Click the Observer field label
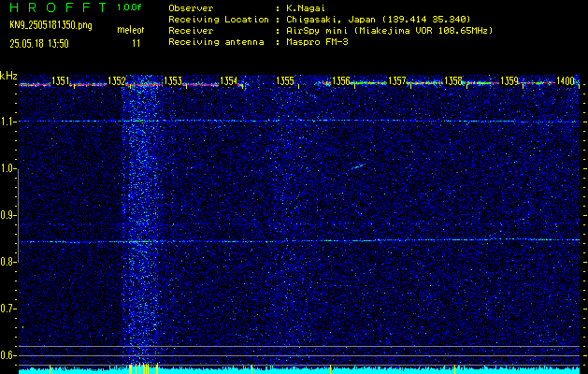Viewport: 588px width, 374px height. 191,8
